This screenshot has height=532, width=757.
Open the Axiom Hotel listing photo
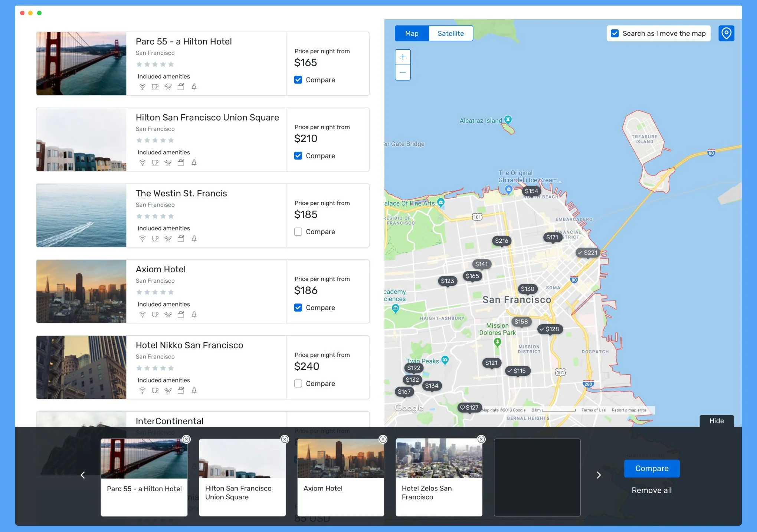click(x=81, y=291)
